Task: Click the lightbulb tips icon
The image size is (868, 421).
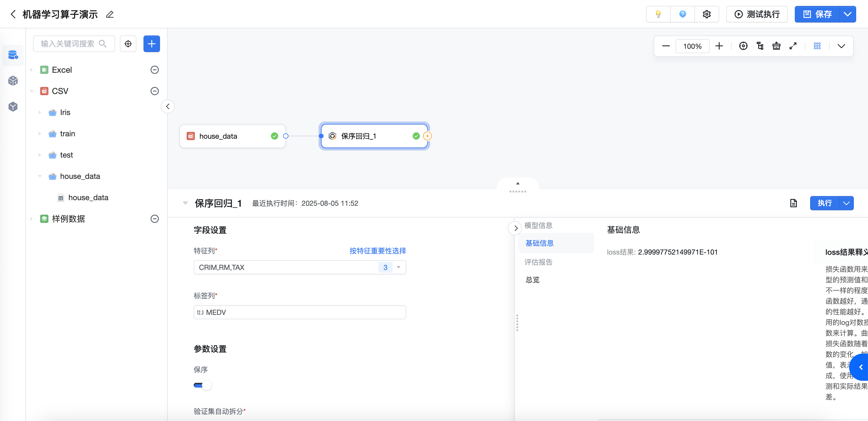Action: pyautogui.click(x=658, y=14)
